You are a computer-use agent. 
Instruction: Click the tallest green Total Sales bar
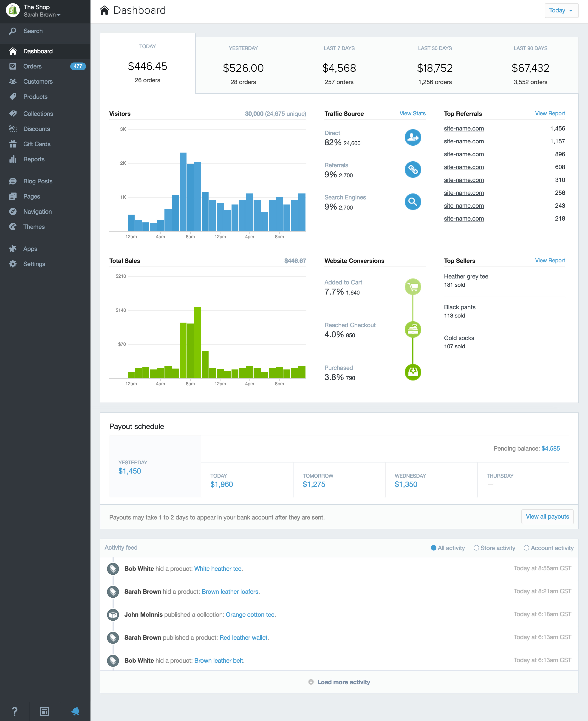(198, 342)
